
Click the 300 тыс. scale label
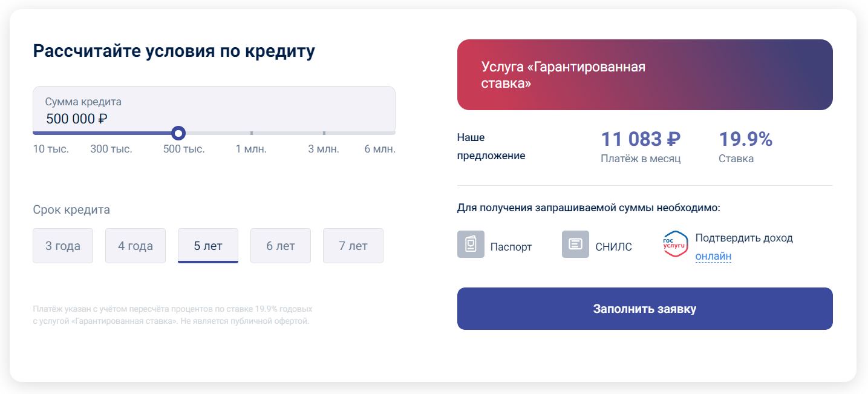(111, 149)
